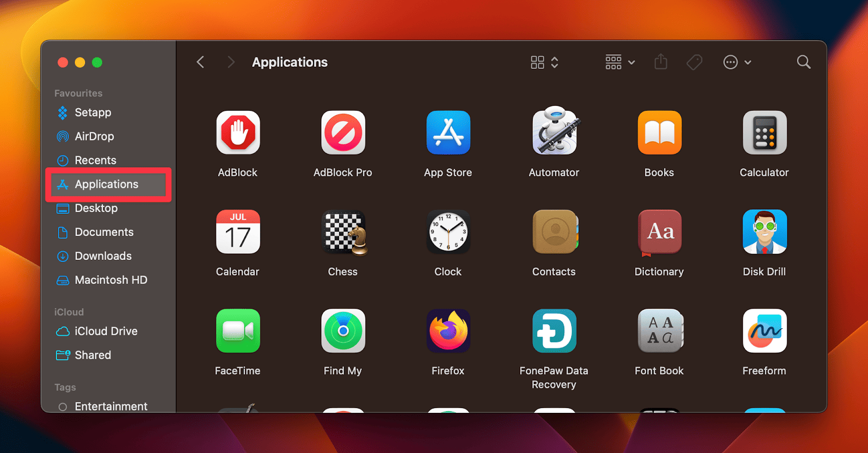Image resolution: width=868 pixels, height=453 pixels.
Task: Click the green full-screen window button
Action: click(97, 62)
